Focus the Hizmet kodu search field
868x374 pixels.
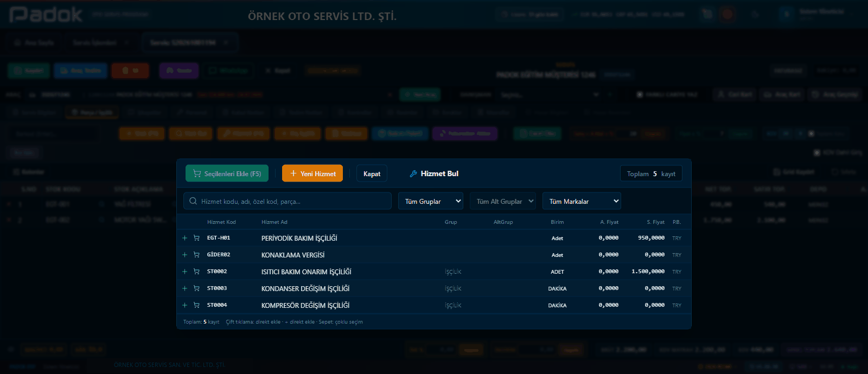288,201
